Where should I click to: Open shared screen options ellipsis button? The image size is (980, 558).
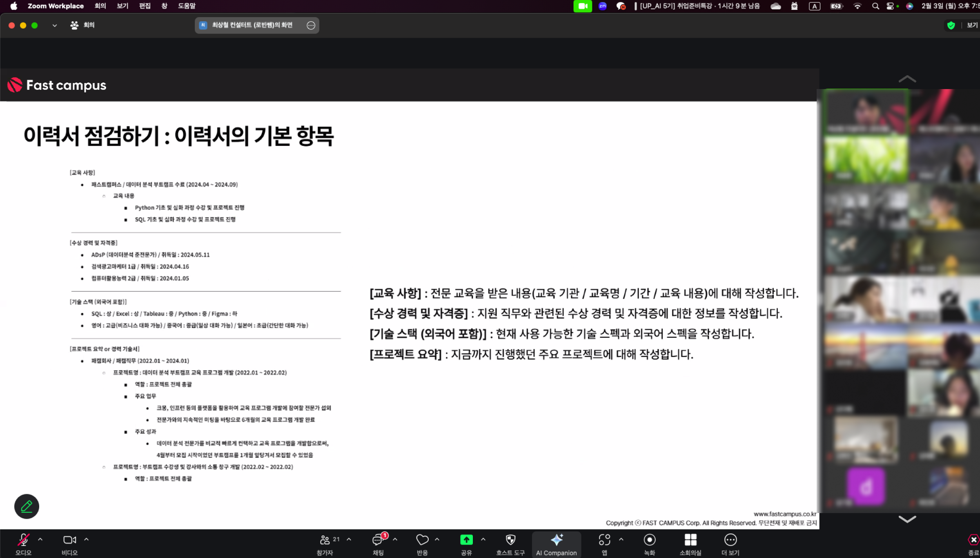311,25
